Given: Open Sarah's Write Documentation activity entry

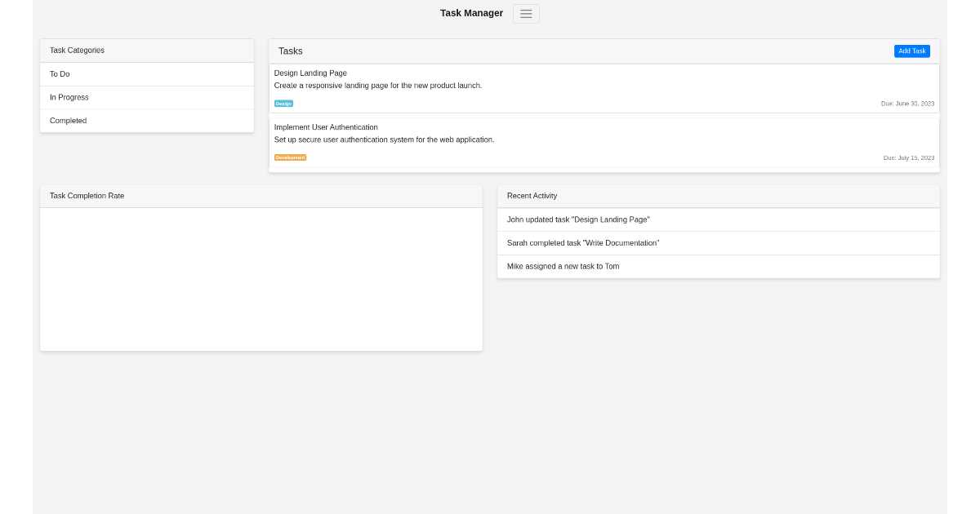Looking at the screenshot, I should pos(583,242).
